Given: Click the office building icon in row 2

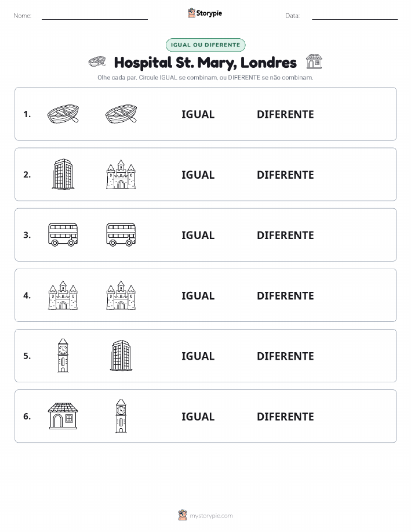Looking at the screenshot, I should pyautogui.click(x=63, y=174).
